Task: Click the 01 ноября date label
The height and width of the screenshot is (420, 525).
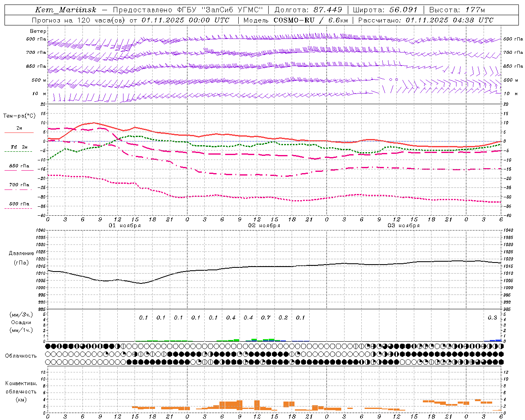Action: coord(125,226)
